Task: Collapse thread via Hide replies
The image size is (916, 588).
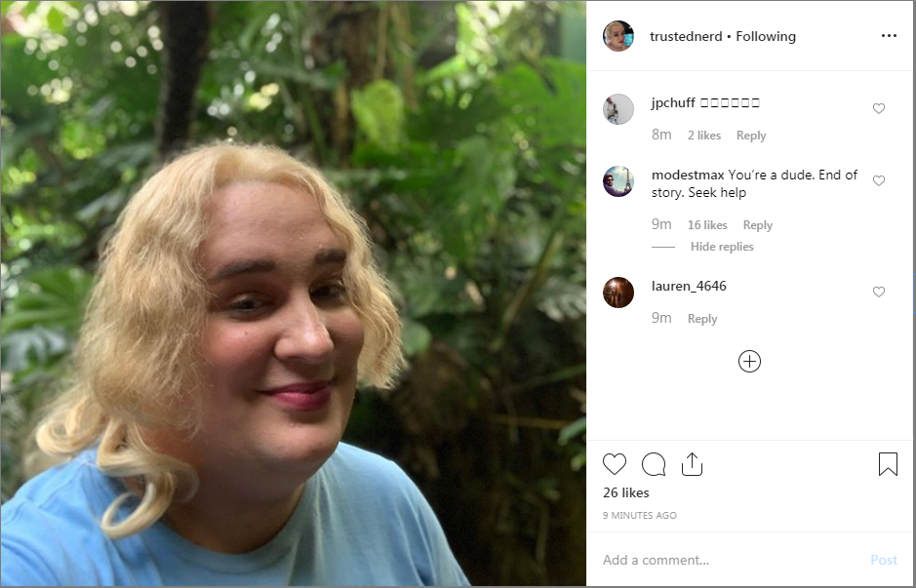Action: click(722, 247)
